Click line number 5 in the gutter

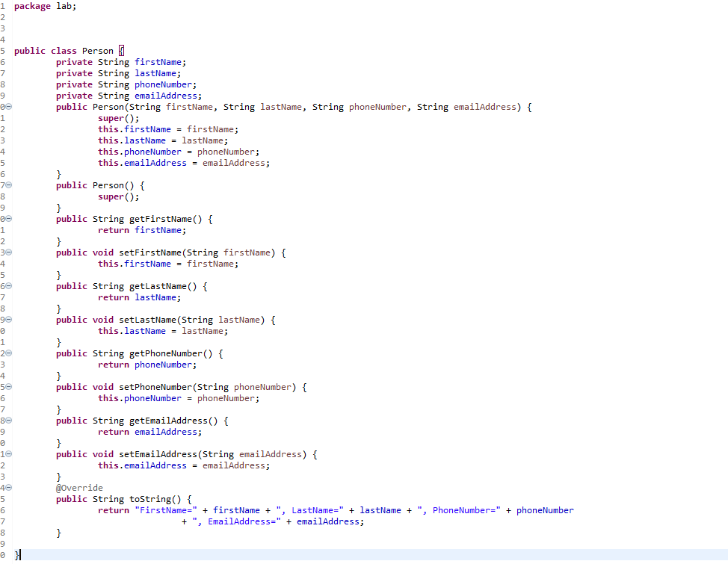click(4, 50)
